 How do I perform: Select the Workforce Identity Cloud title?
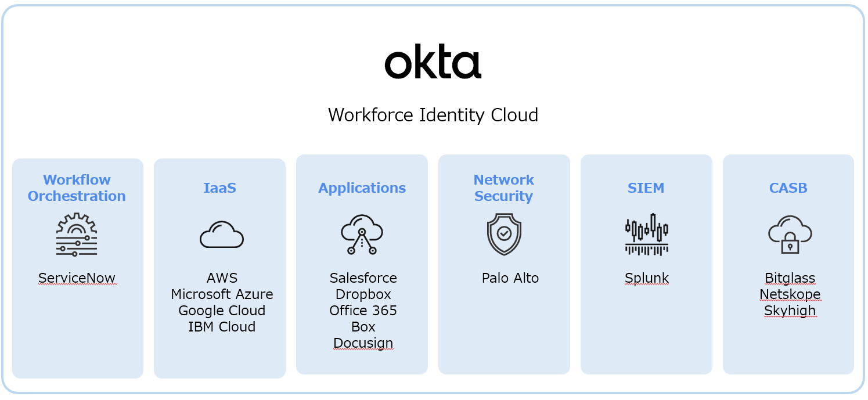(x=433, y=115)
